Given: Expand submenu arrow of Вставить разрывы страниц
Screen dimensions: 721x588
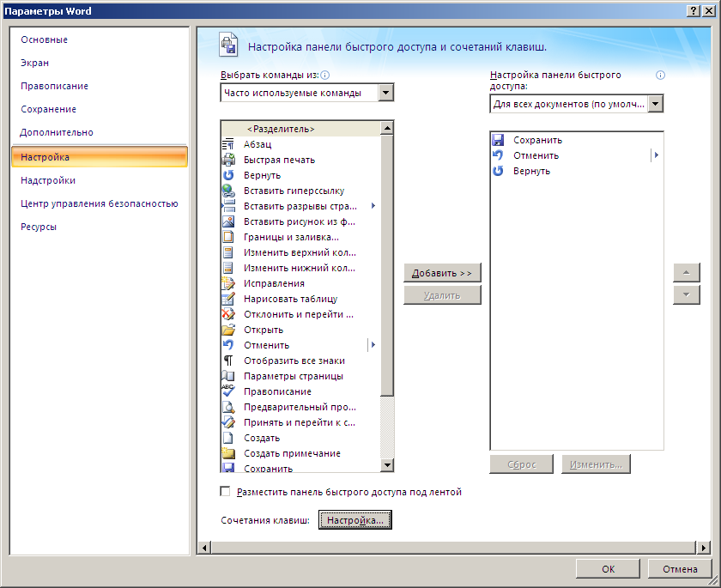Looking at the screenshot, I should [373, 206].
